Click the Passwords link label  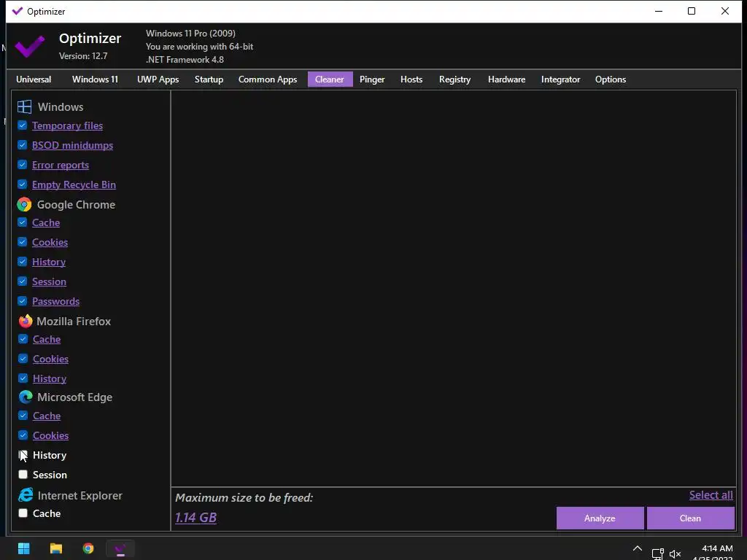(55, 301)
